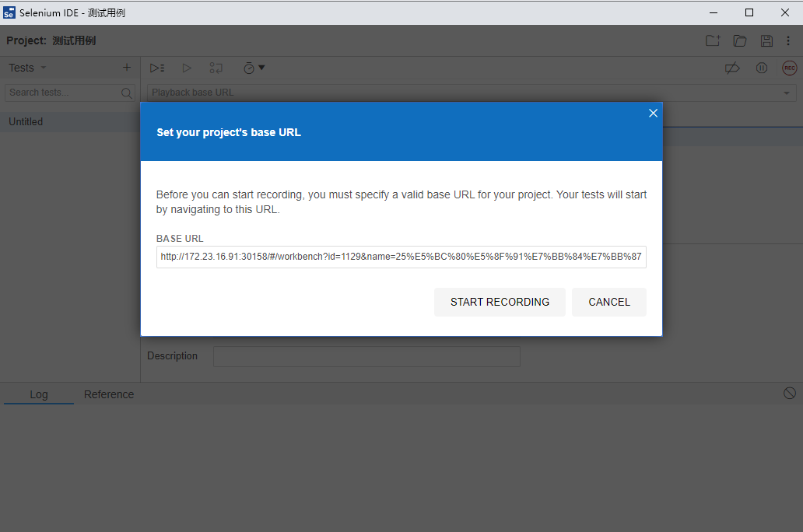The width and height of the screenshot is (803, 532).
Task: Step over current command icon
Action: [216, 68]
